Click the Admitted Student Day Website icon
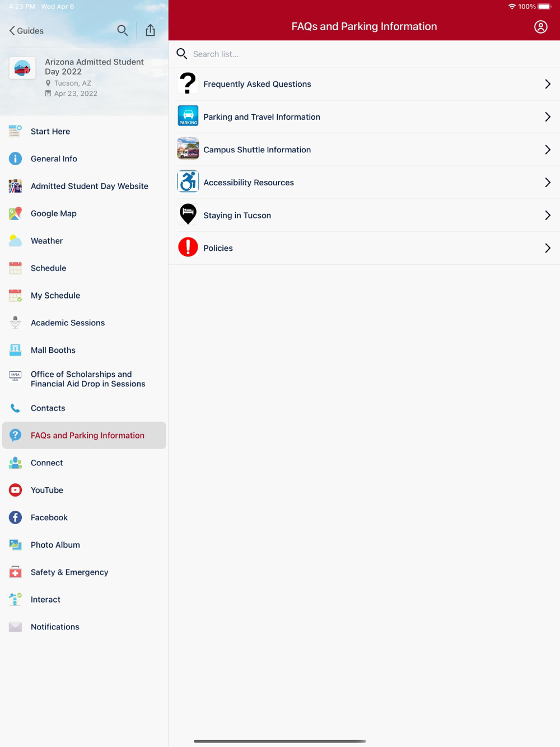This screenshot has width=560, height=747. coord(15,186)
